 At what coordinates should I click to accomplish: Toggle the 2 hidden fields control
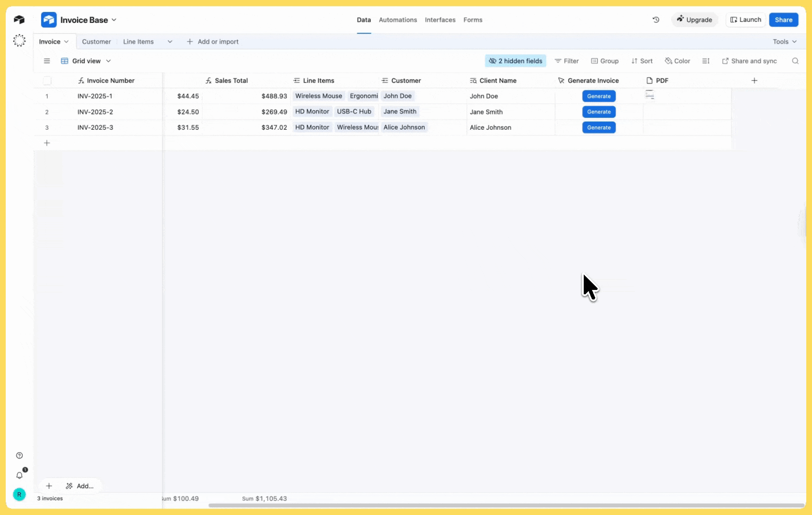[x=516, y=61]
